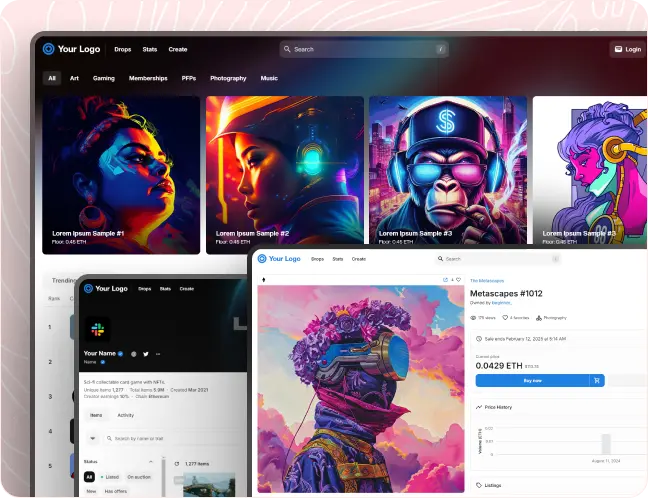
Task: Open the Twitter icon on profile
Action: [145, 354]
